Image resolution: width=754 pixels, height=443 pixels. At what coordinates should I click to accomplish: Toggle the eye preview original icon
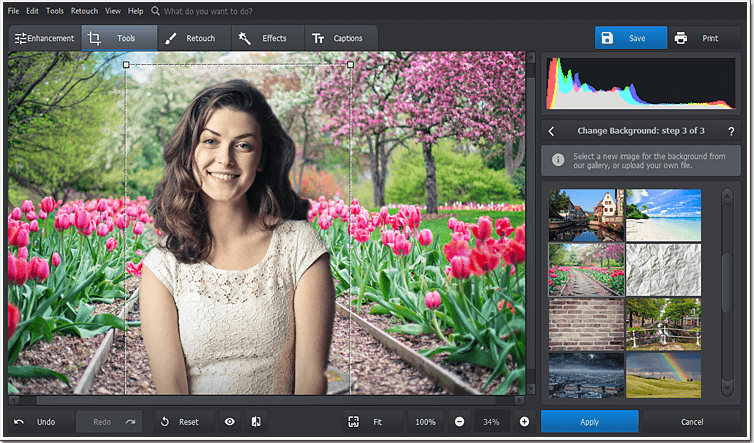[230, 422]
